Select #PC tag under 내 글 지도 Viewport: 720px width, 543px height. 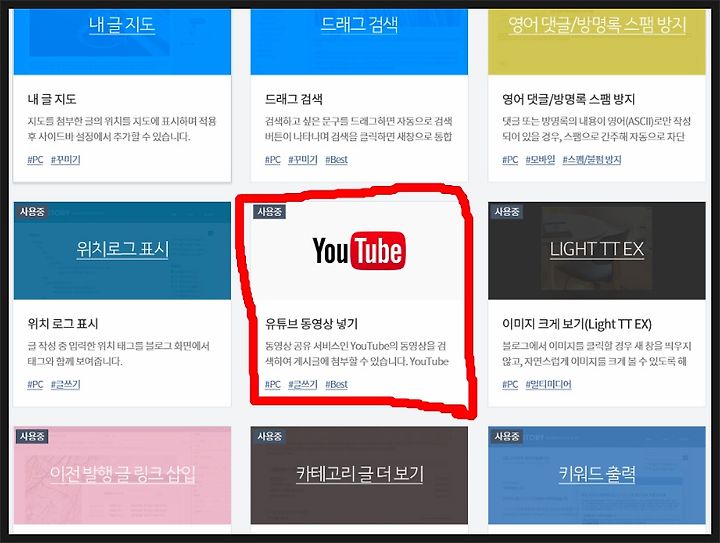(x=35, y=160)
